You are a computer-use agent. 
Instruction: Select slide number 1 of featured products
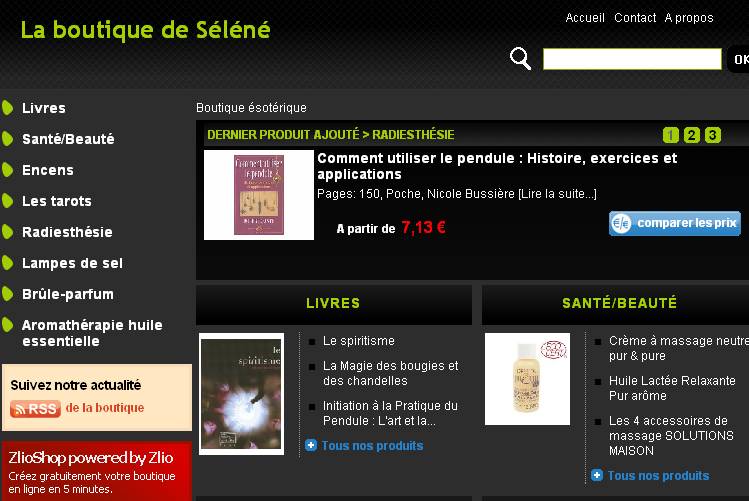tap(671, 135)
